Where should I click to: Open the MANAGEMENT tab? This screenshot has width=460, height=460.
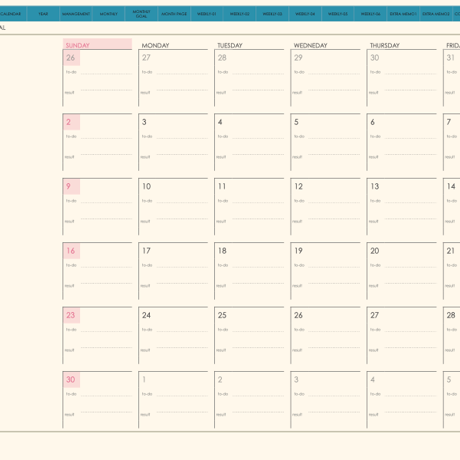pos(76,14)
